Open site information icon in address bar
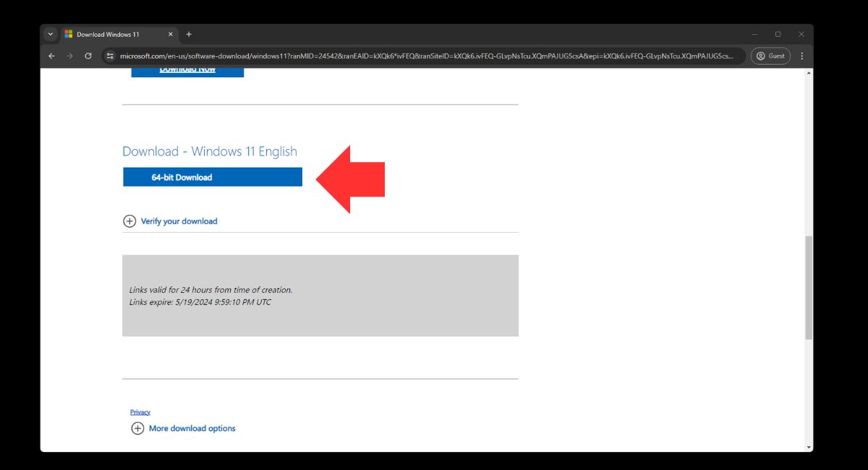Screen dimensions: 868x470 110,56
